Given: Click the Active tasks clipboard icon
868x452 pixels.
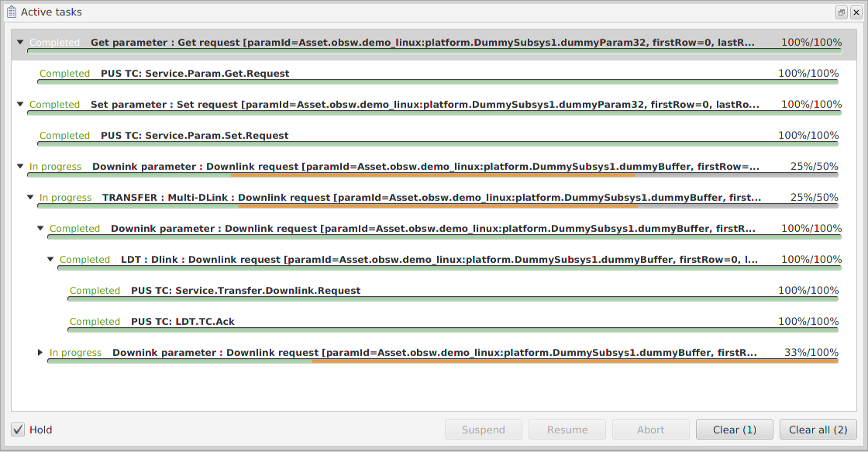Looking at the screenshot, I should click(x=12, y=12).
